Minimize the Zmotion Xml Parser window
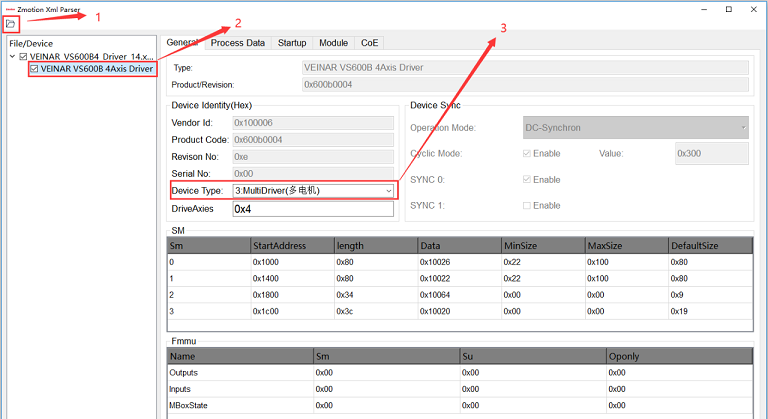The image size is (768, 419). [704, 9]
